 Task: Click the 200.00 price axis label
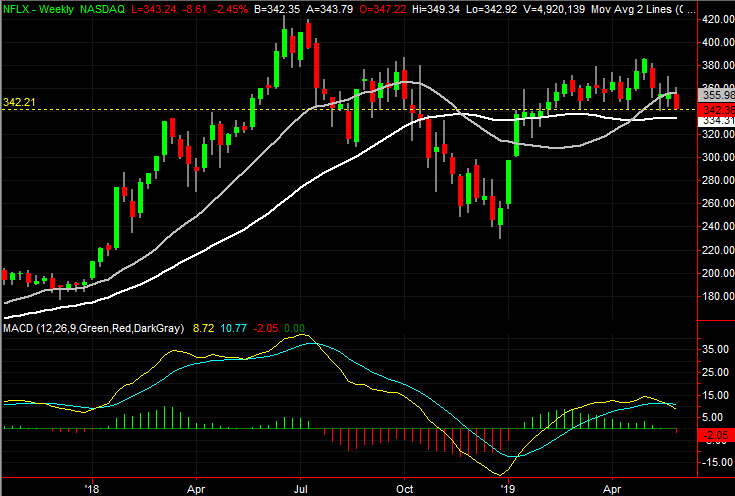tap(718, 273)
